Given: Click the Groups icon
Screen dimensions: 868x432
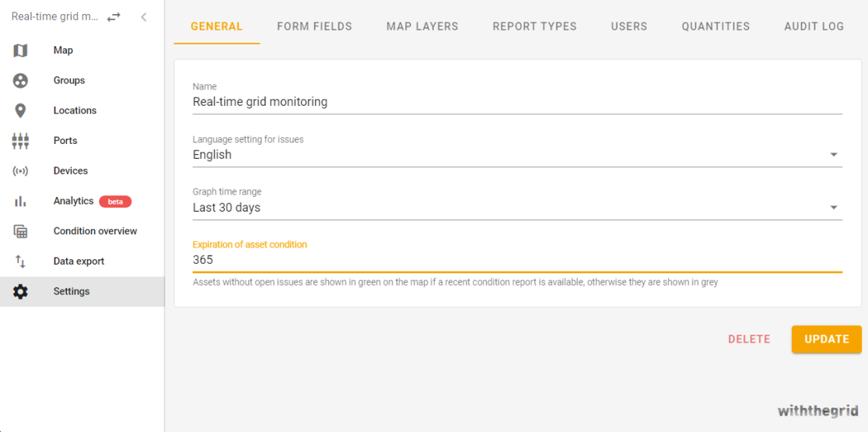Looking at the screenshot, I should coord(20,80).
